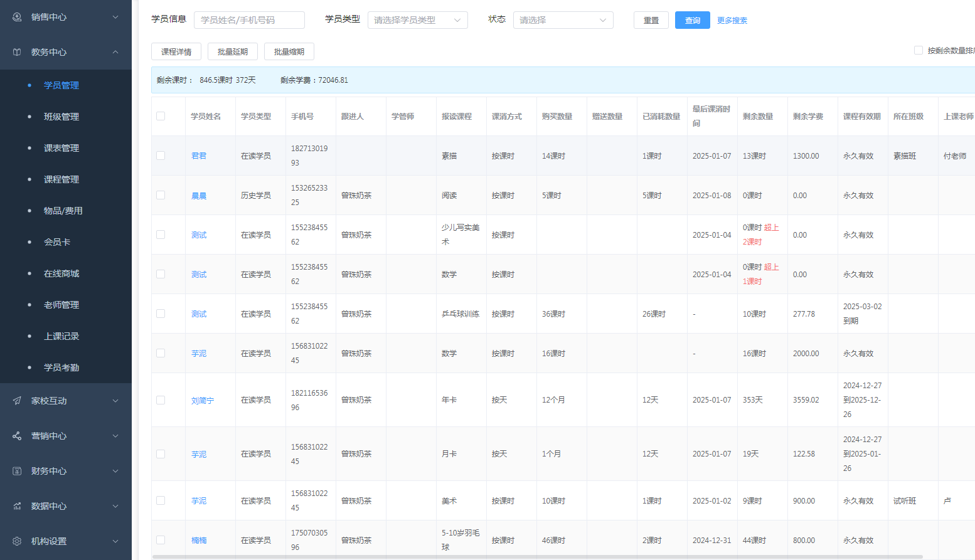Toggle the select-all header checkbox

point(161,116)
